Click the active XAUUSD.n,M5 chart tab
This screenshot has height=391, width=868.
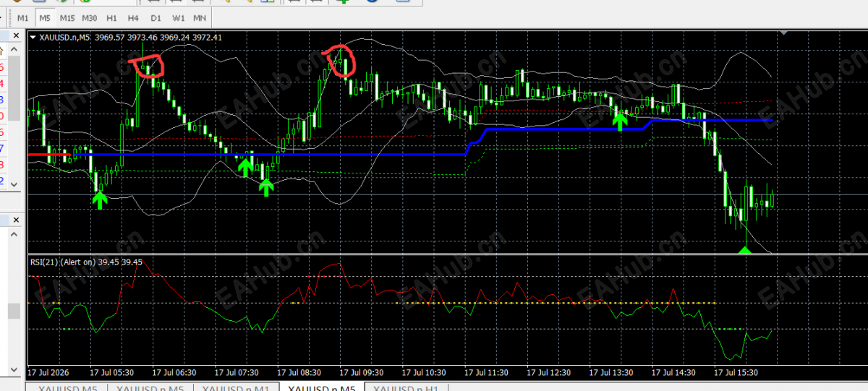(x=322, y=387)
